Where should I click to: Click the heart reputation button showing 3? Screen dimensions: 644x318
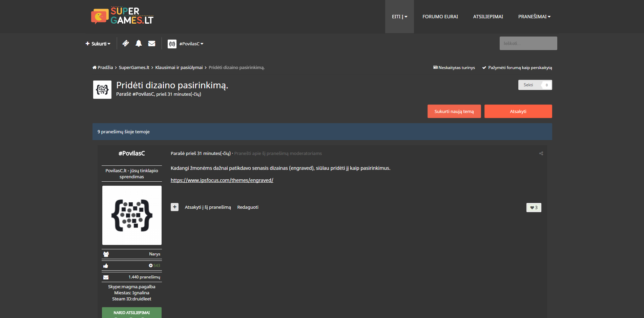[x=534, y=207]
